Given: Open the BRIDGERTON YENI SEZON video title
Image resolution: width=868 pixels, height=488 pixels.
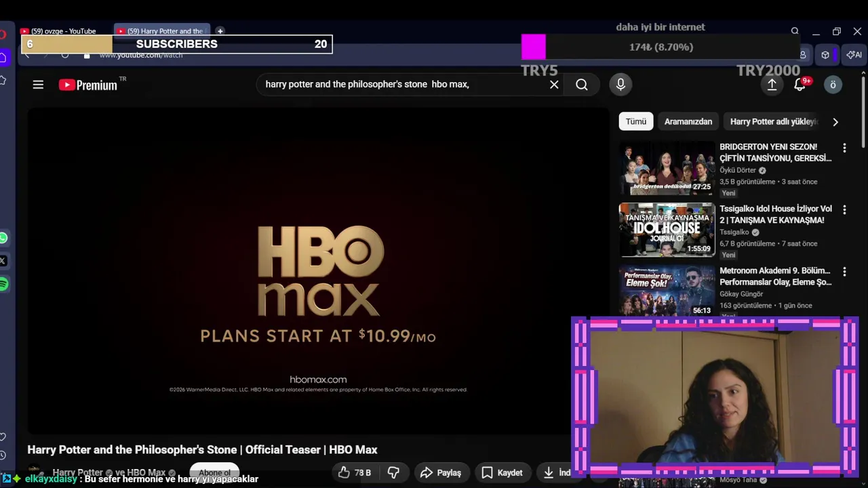Looking at the screenshot, I should pyautogui.click(x=776, y=152).
